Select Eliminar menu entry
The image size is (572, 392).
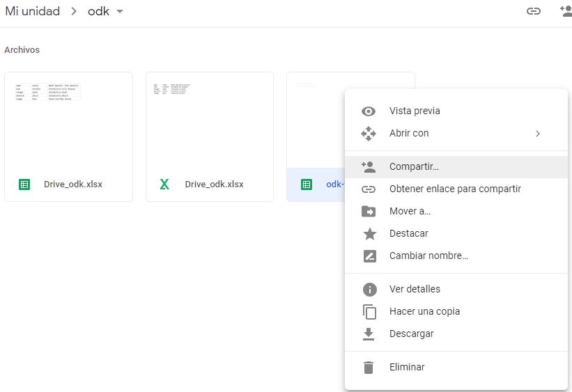click(x=456, y=368)
